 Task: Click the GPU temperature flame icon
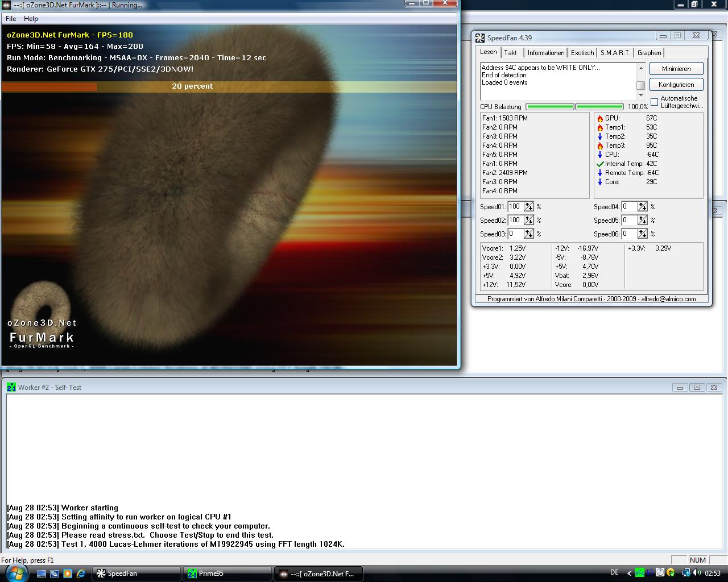pos(600,118)
